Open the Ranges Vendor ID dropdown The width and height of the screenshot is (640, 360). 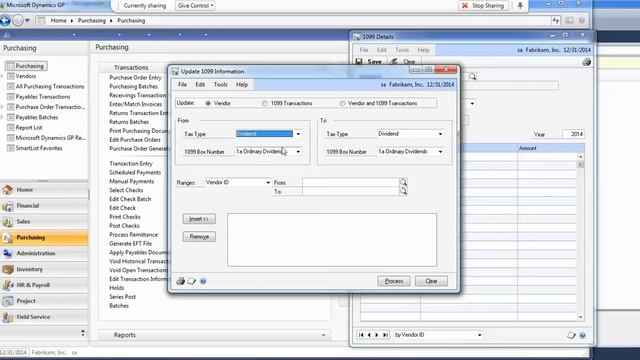(x=268, y=183)
